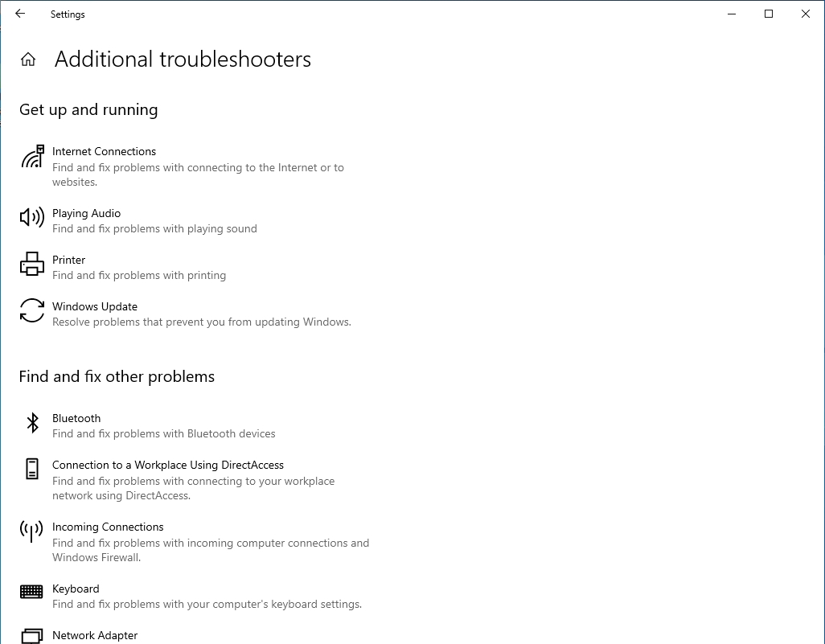Click the Playing Audio speaker icon

32,217
